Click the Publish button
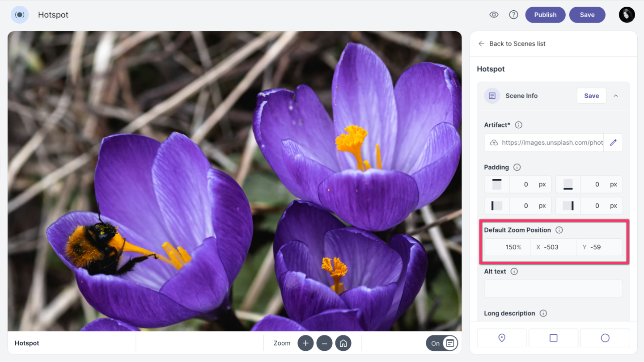Image resolution: width=644 pixels, height=362 pixels. (x=545, y=15)
